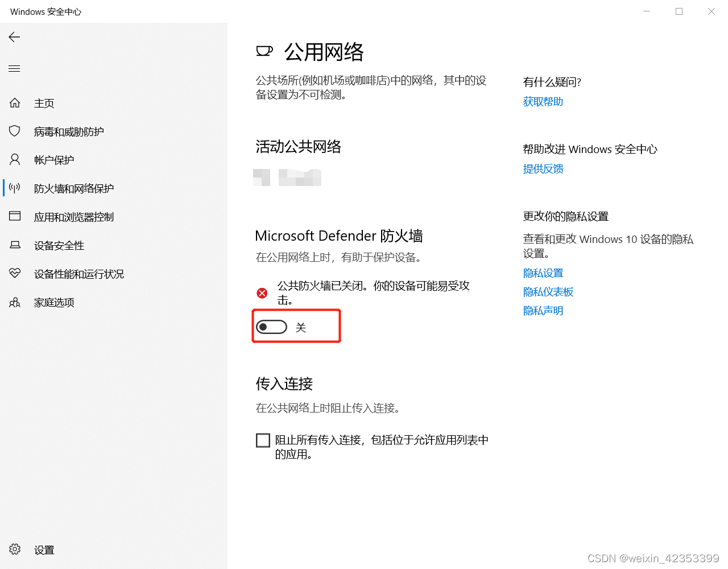Click the window icon for 应用和浏览器控制
The width and height of the screenshot is (728, 569).
(x=15, y=216)
